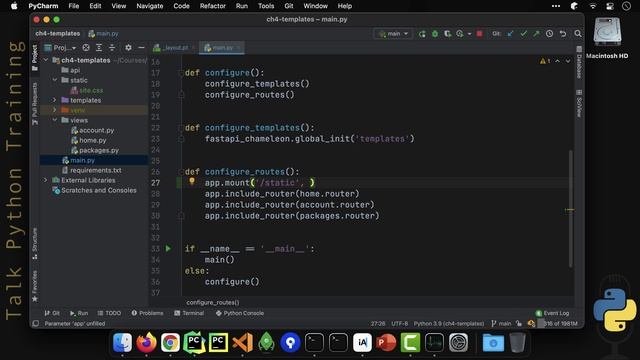Expand all in Project panel
The height and width of the screenshot is (360, 640).
pos(99,48)
